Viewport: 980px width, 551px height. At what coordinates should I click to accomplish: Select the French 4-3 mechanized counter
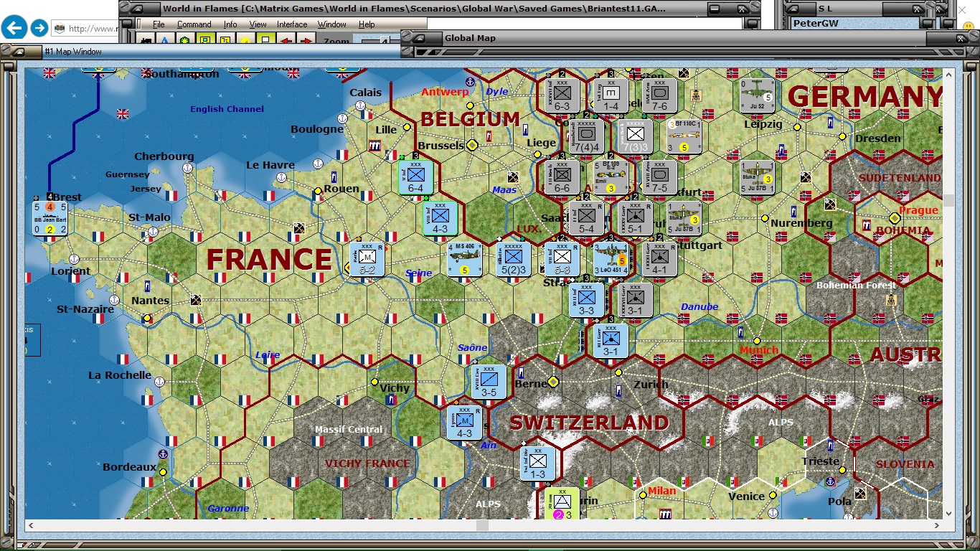[x=465, y=423]
